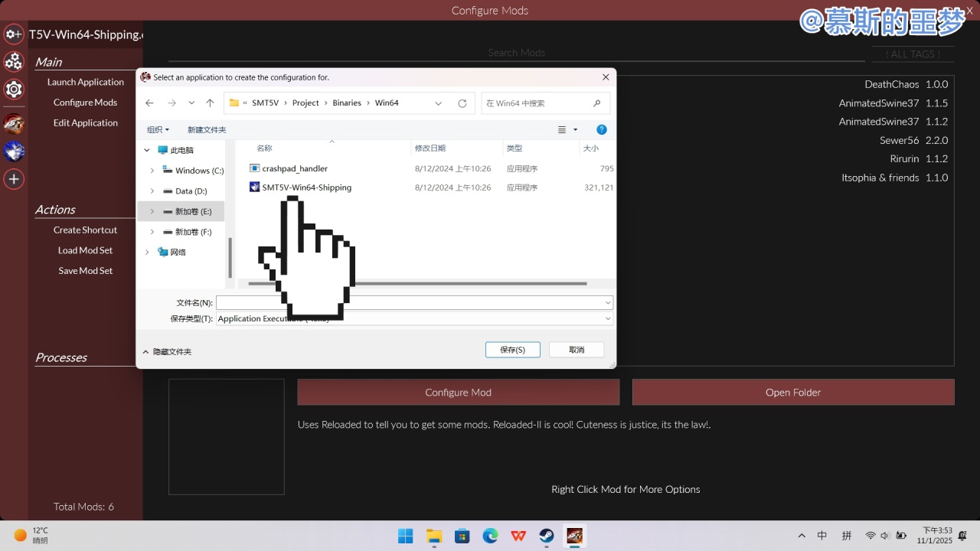980x551 pixels.
Task: Open Microsoft Edge from the taskbar
Action: [490, 536]
